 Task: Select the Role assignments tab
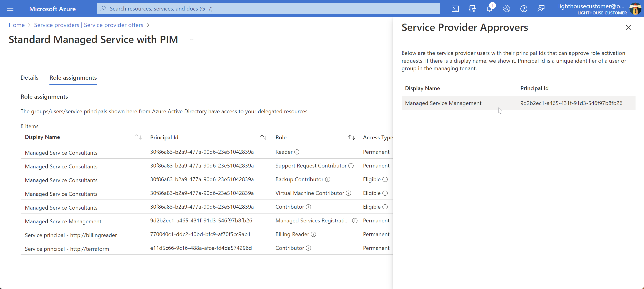pyautogui.click(x=73, y=78)
